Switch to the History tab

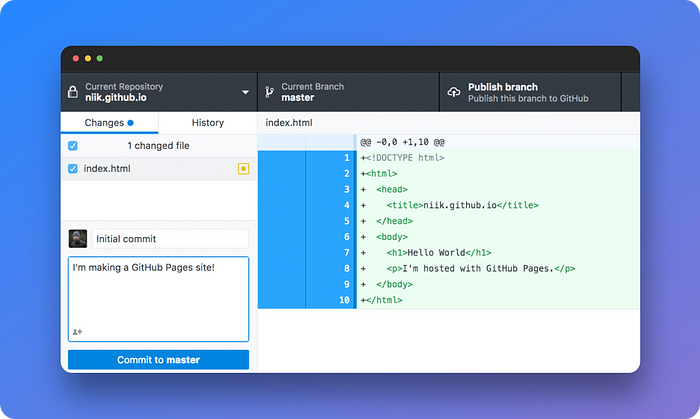(208, 123)
